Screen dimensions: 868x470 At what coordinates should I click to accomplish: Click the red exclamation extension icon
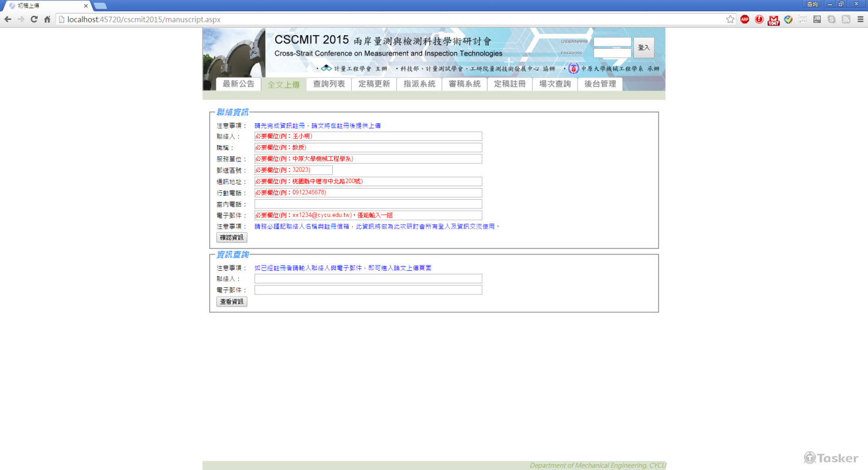tap(759, 19)
